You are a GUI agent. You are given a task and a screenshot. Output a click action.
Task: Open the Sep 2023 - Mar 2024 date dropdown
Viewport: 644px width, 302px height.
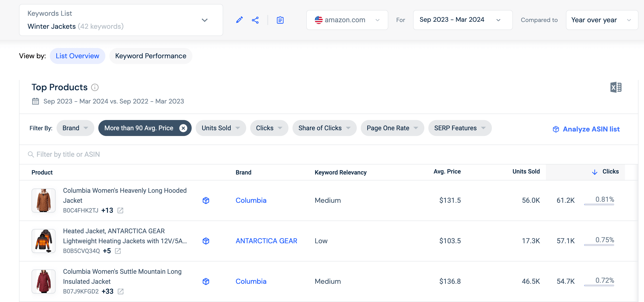(x=463, y=20)
